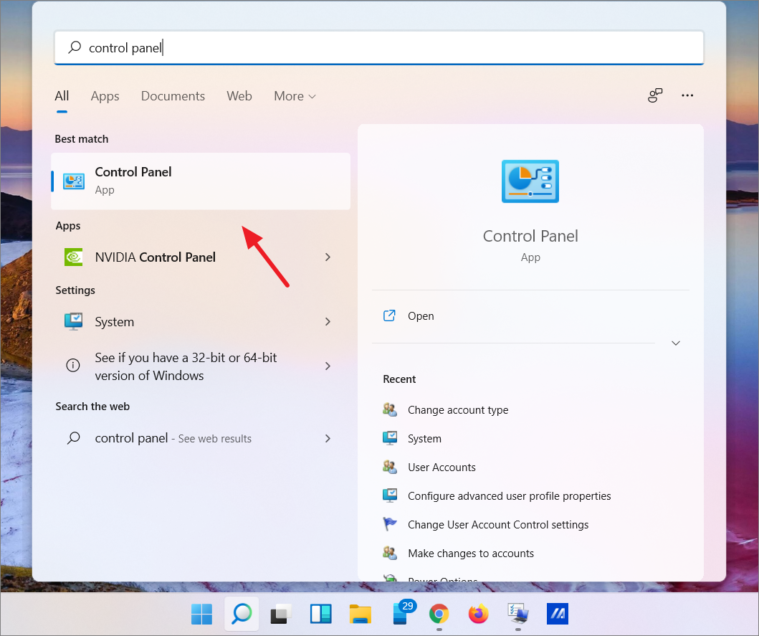Click the Open external-link icon
The image size is (759, 636).
[x=389, y=316]
